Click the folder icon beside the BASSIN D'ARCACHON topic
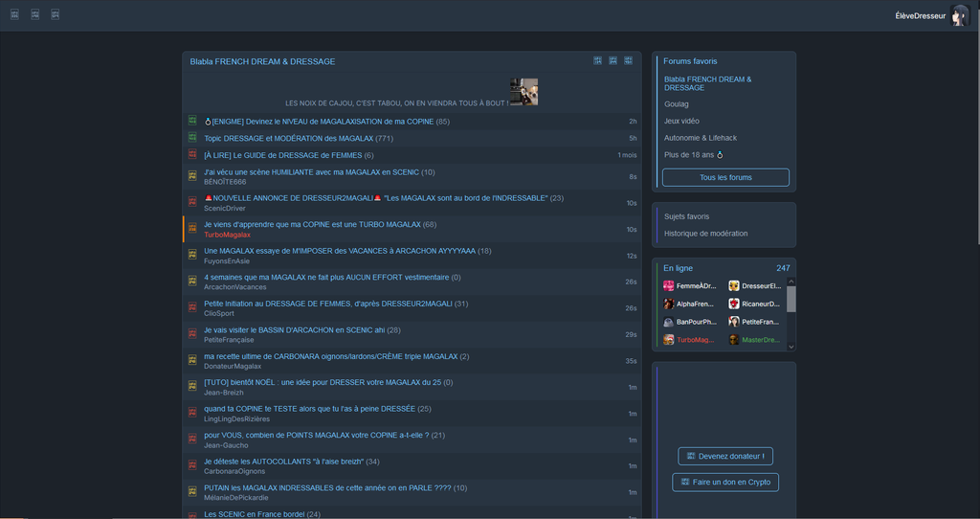980x519 pixels. [192, 333]
